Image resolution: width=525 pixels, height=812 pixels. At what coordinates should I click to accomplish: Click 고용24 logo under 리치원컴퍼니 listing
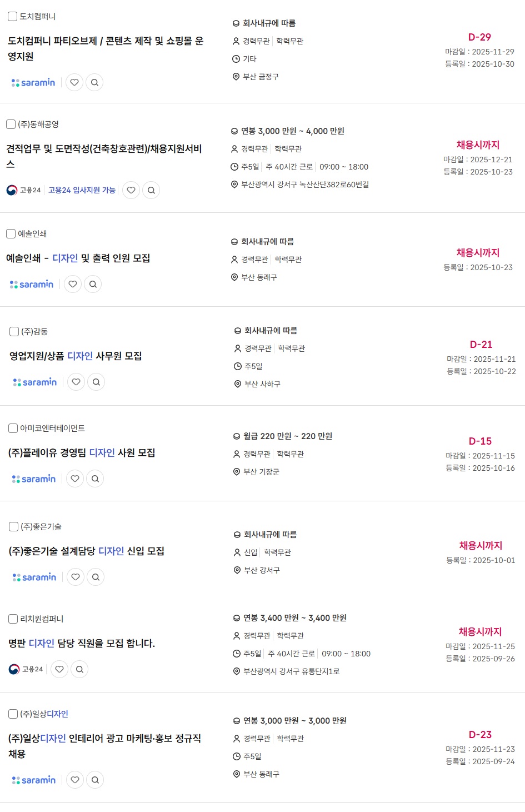[x=26, y=669]
